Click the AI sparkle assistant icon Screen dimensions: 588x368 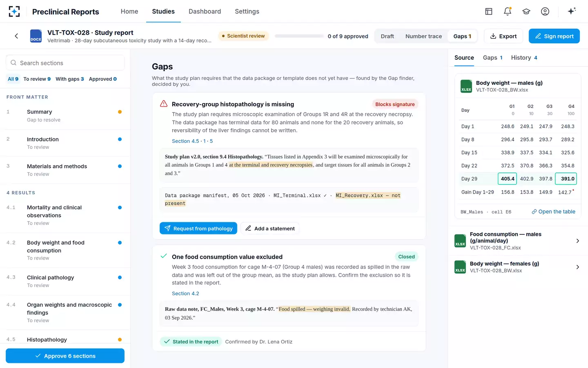point(572,11)
